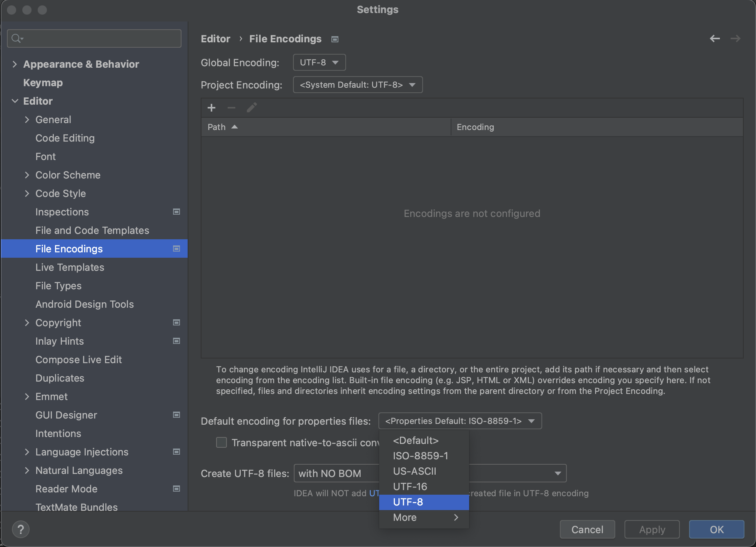
Task: Click the OK button
Action: 716,529
